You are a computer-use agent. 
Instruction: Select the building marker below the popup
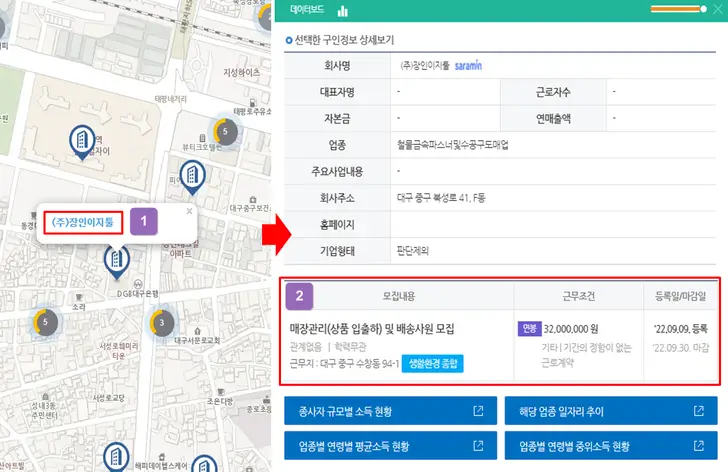pyautogui.click(x=117, y=262)
